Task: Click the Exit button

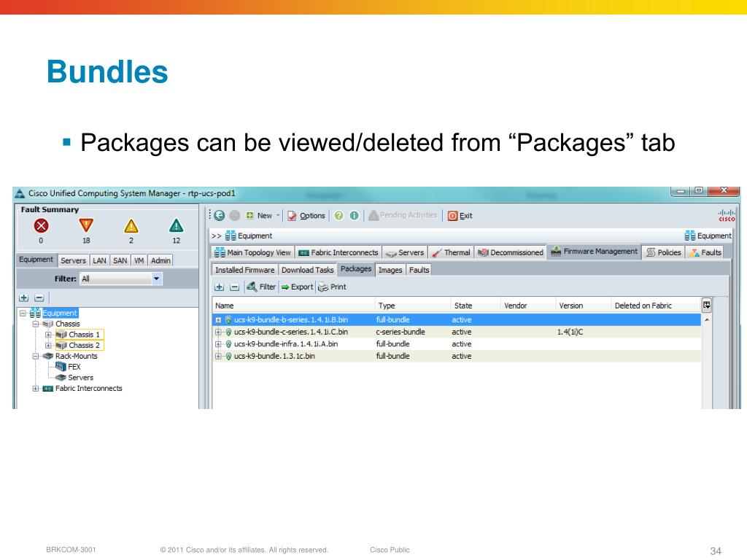Action: 460,216
